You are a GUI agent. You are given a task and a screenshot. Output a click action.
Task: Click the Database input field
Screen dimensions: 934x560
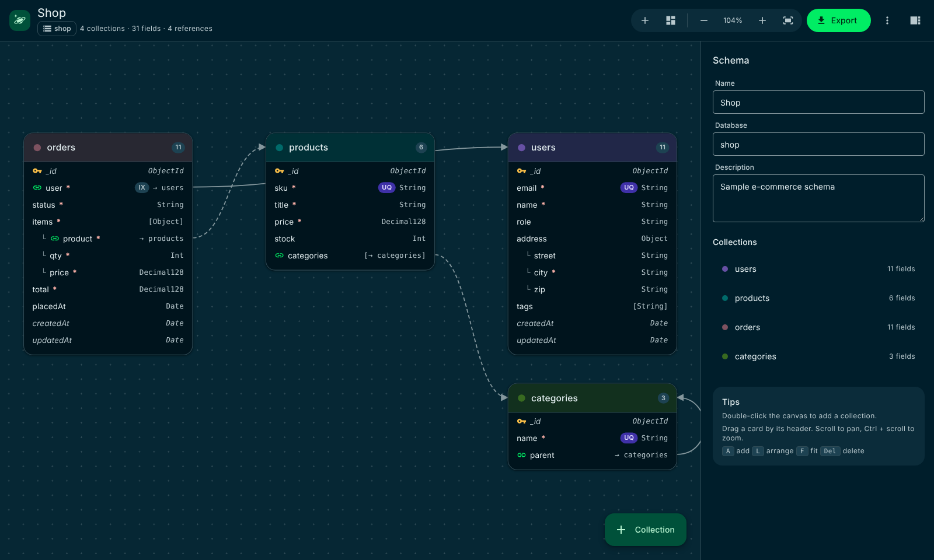(x=818, y=144)
